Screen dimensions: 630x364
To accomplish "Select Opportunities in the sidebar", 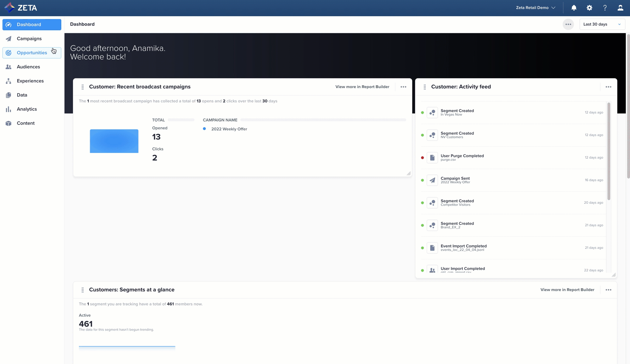I will pos(32,53).
